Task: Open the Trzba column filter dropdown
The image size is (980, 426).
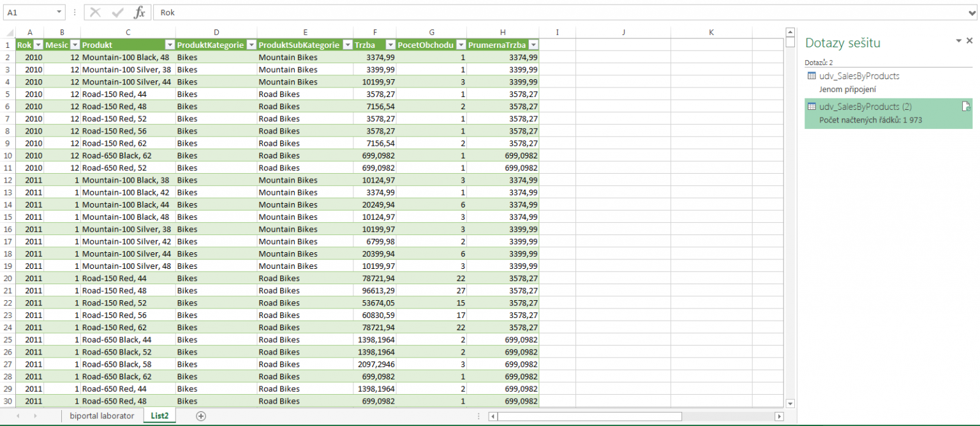Action: 390,45
